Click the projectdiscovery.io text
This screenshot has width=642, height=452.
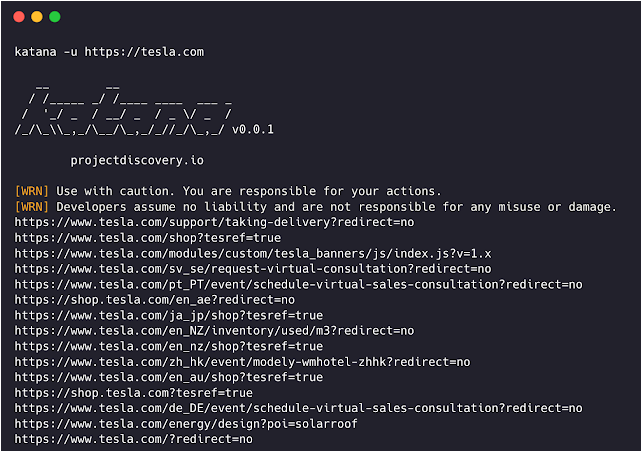pos(137,160)
